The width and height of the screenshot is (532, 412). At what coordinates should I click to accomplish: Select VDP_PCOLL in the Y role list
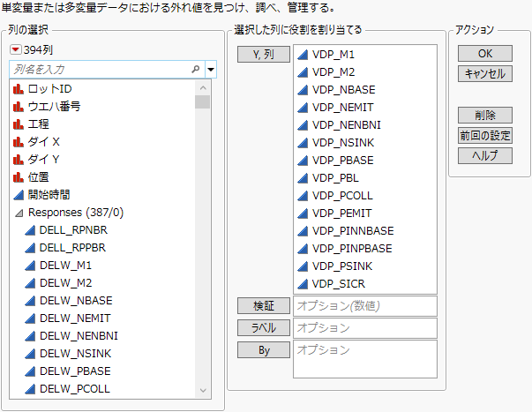[x=342, y=196]
